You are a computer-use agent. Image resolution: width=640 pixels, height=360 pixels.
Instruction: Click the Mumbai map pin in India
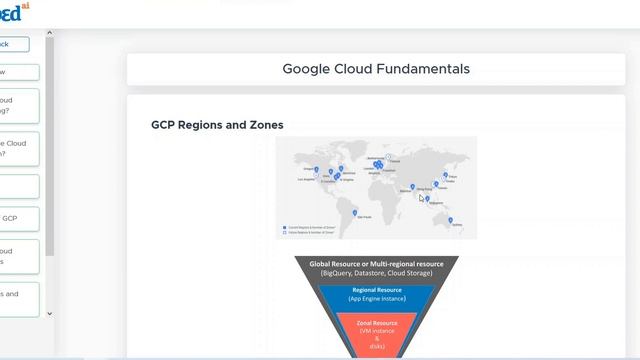coord(413,187)
